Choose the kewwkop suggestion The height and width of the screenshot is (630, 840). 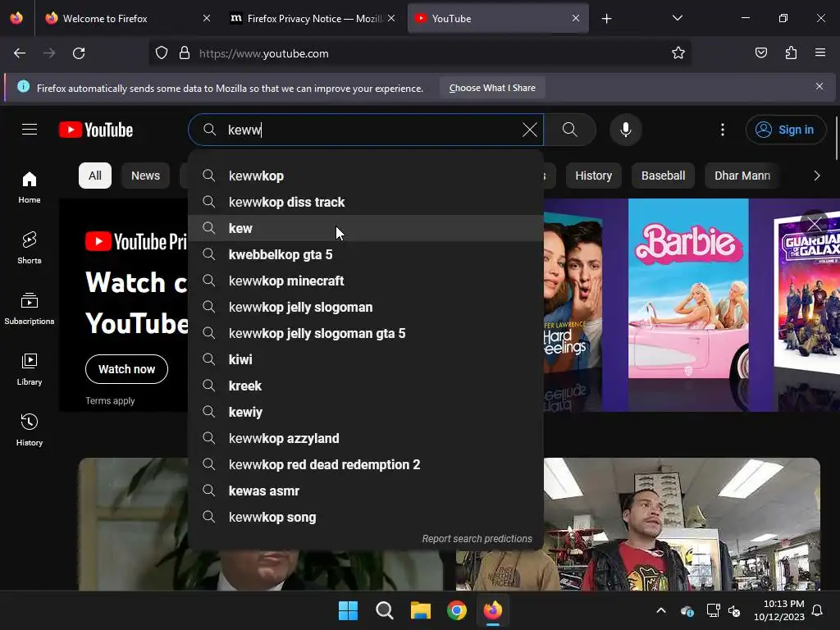pos(366,176)
